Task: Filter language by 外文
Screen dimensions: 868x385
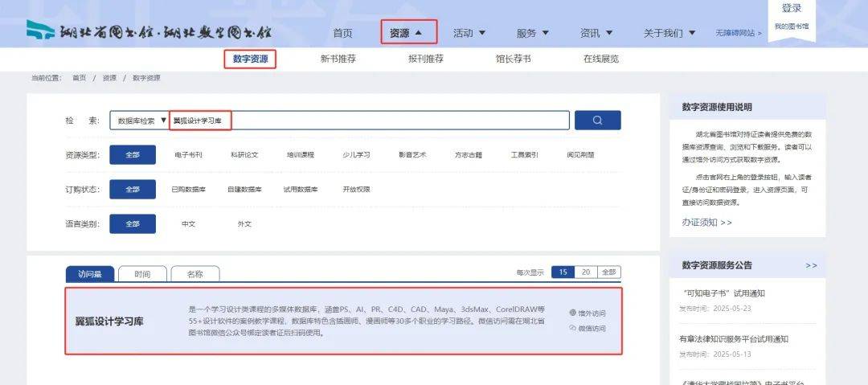Action: click(244, 224)
